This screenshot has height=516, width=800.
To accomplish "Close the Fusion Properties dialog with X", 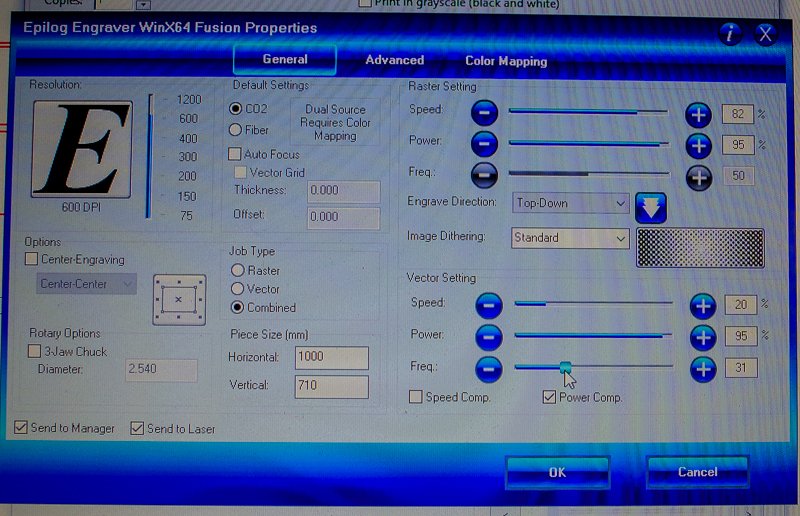I will point(765,35).
